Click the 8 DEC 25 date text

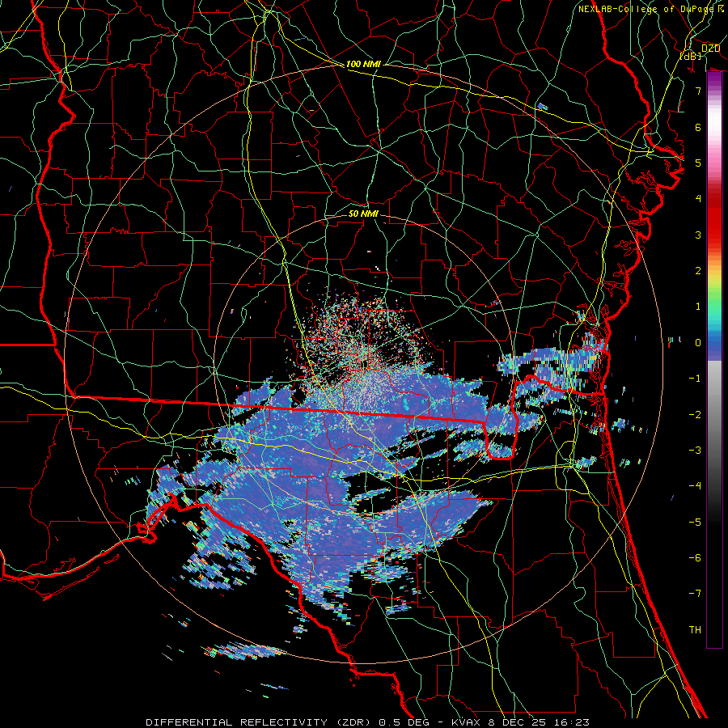tap(517, 722)
